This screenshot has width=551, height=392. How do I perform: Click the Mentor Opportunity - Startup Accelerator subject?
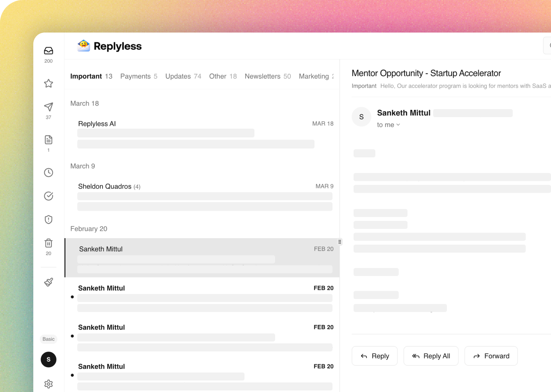click(426, 73)
